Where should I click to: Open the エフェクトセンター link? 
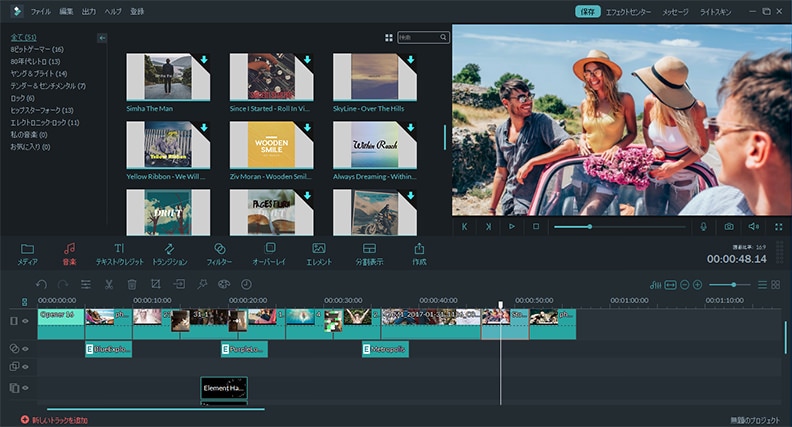pyautogui.click(x=628, y=12)
